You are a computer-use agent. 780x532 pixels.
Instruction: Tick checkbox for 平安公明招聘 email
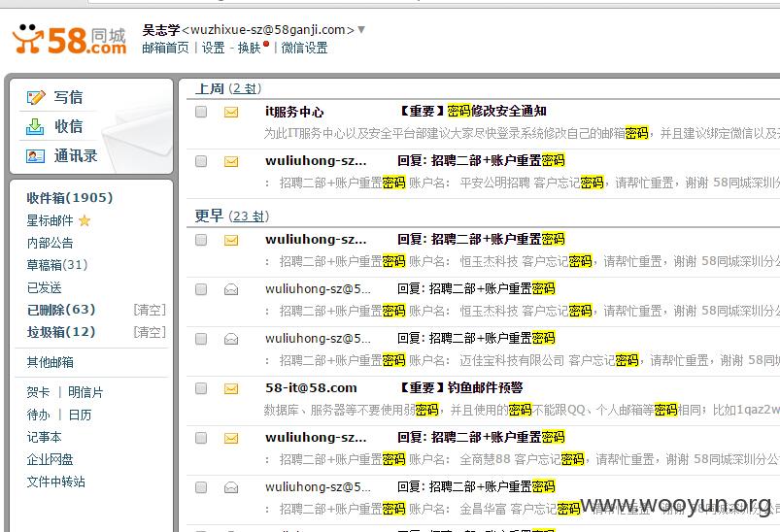pos(201,161)
